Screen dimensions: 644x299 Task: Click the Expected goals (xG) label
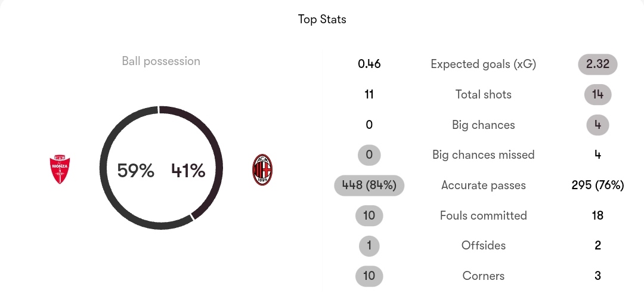[x=484, y=64]
